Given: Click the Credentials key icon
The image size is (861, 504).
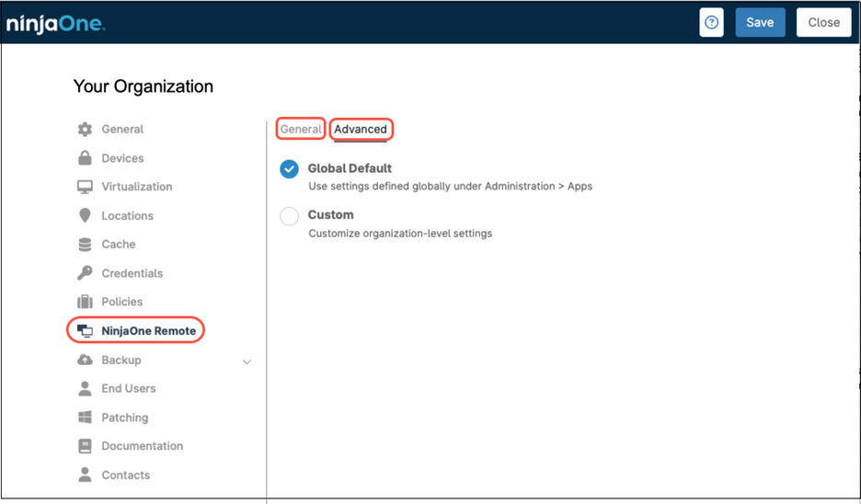Looking at the screenshot, I should (86, 273).
